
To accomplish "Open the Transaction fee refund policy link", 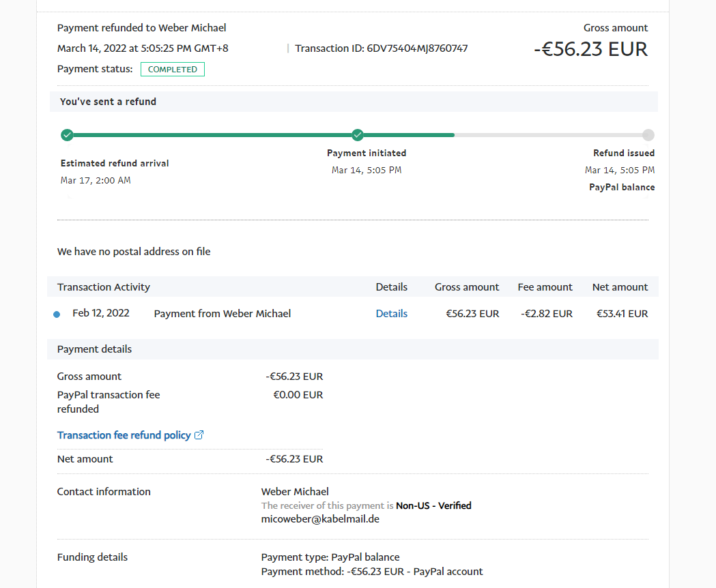I will (124, 435).
